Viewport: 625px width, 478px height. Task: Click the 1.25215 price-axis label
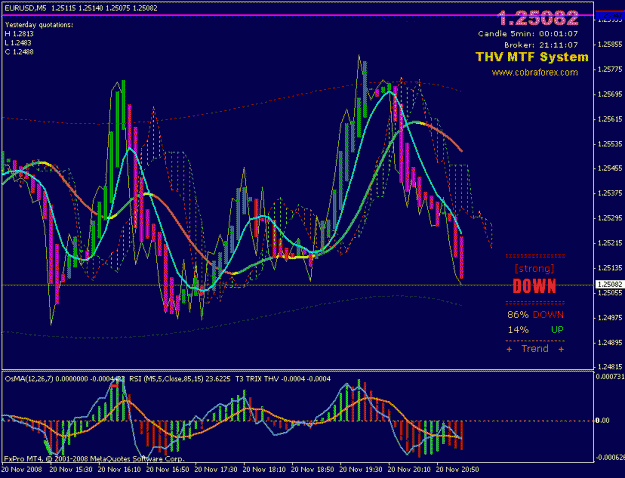pyautogui.click(x=610, y=243)
